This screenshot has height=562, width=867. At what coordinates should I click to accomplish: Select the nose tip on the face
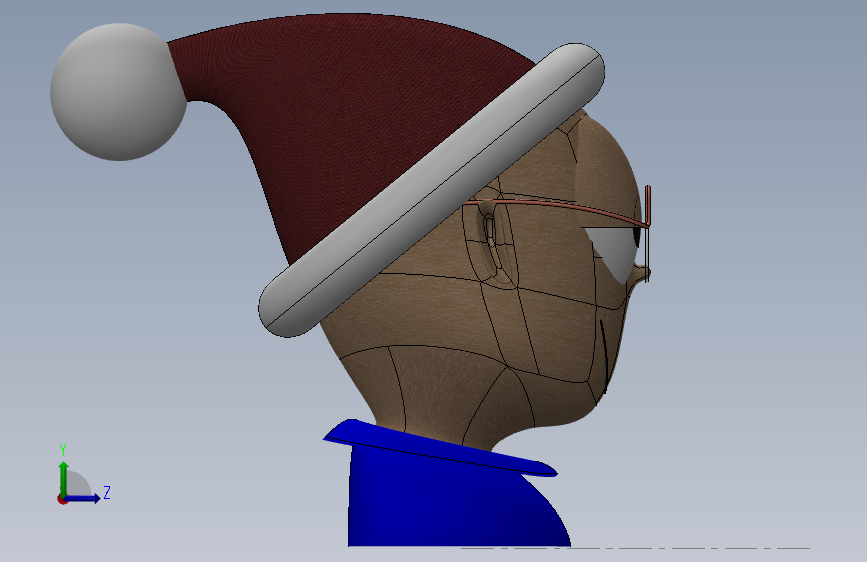click(x=641, y=273)
